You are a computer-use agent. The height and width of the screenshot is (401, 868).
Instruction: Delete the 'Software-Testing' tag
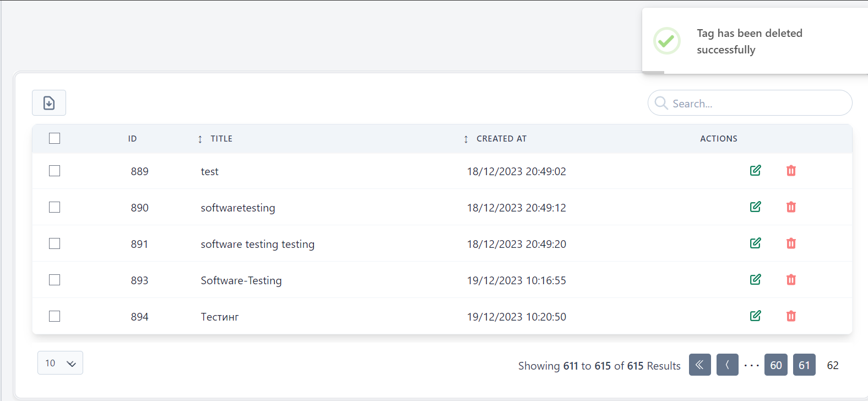791,280
